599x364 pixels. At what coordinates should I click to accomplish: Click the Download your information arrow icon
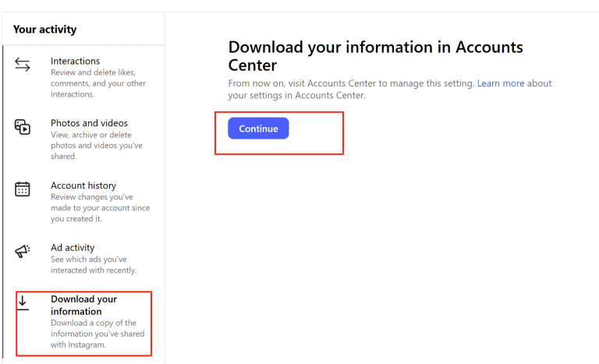tap(23, 302)
